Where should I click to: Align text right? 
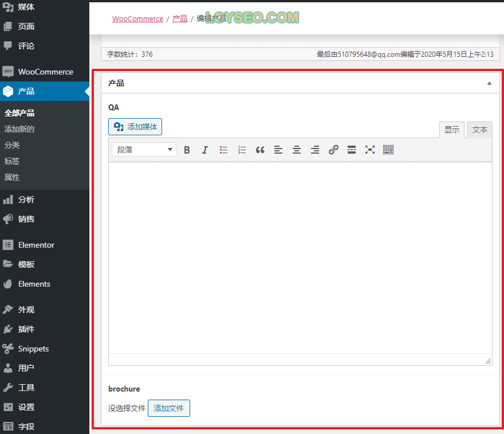(x=315, y=150)
